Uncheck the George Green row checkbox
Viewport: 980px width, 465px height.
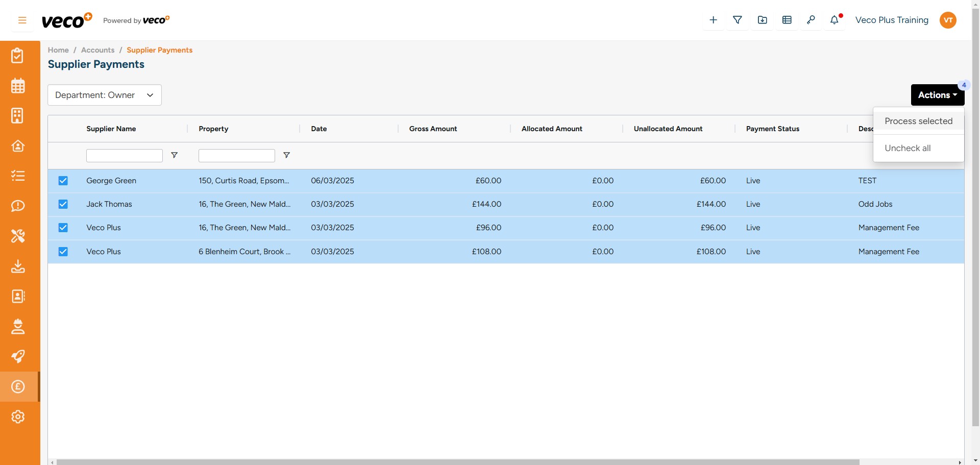tap(63, 181)
